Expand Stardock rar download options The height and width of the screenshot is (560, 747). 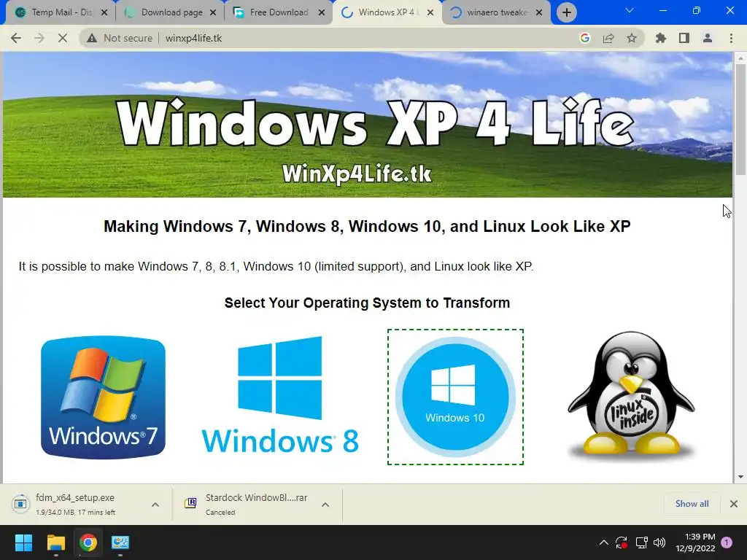pyautogui.click(x=325, y=505)
